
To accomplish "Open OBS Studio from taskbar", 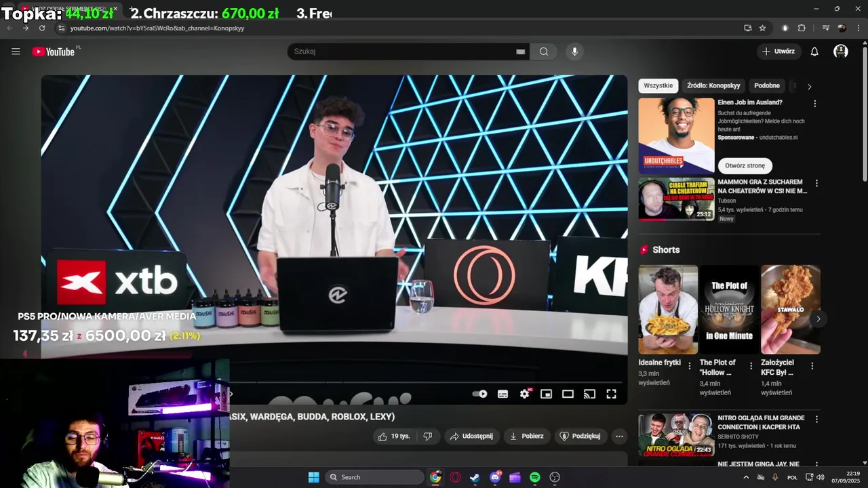I will (x=555, y=477).
